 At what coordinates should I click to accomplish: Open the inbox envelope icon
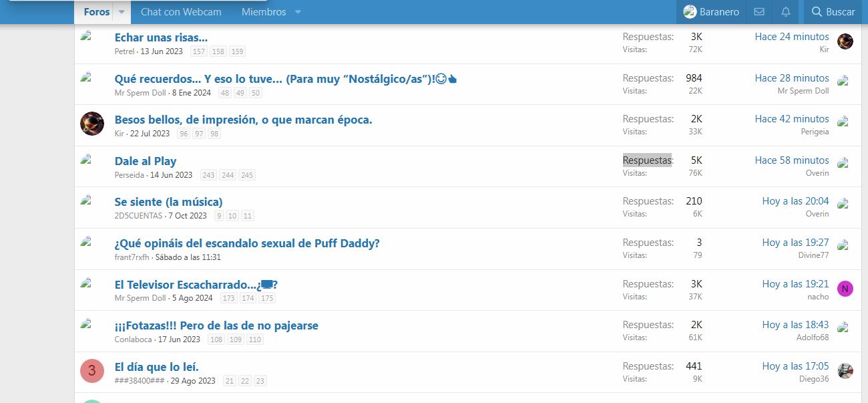758,12
